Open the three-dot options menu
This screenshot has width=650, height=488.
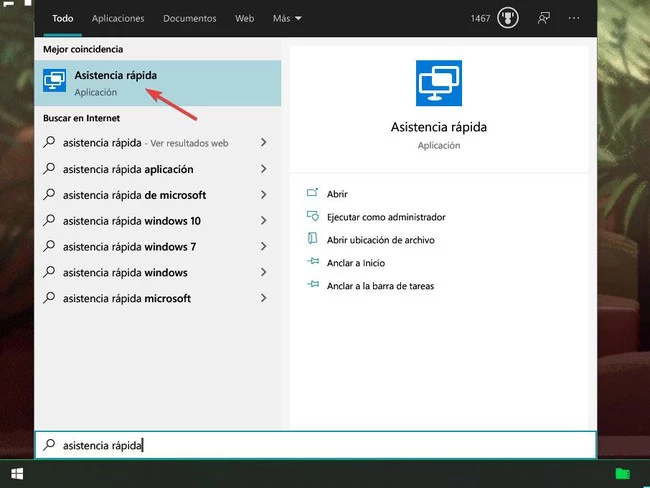point(573,18)
